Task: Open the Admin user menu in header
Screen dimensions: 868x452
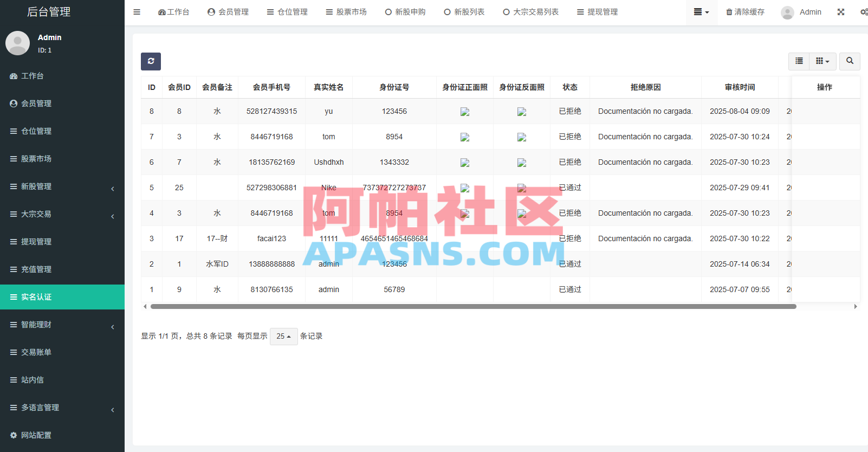Action: tap(801, 12)
